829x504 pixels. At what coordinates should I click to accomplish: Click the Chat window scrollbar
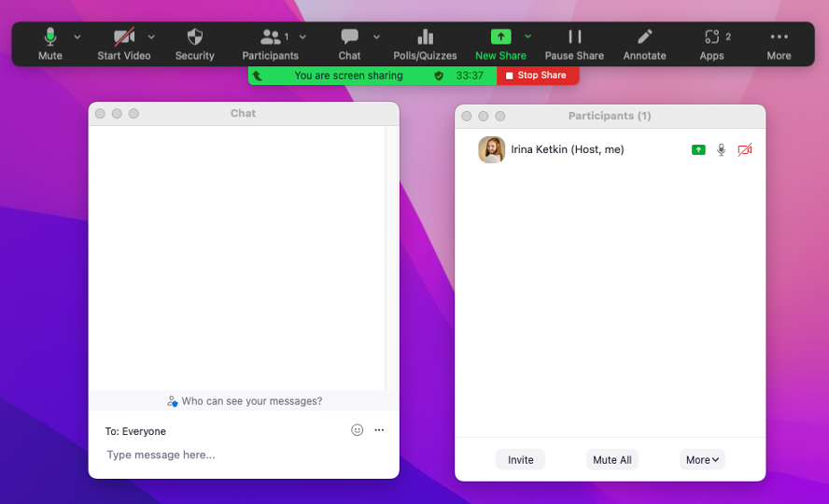(x=392, y=258)
